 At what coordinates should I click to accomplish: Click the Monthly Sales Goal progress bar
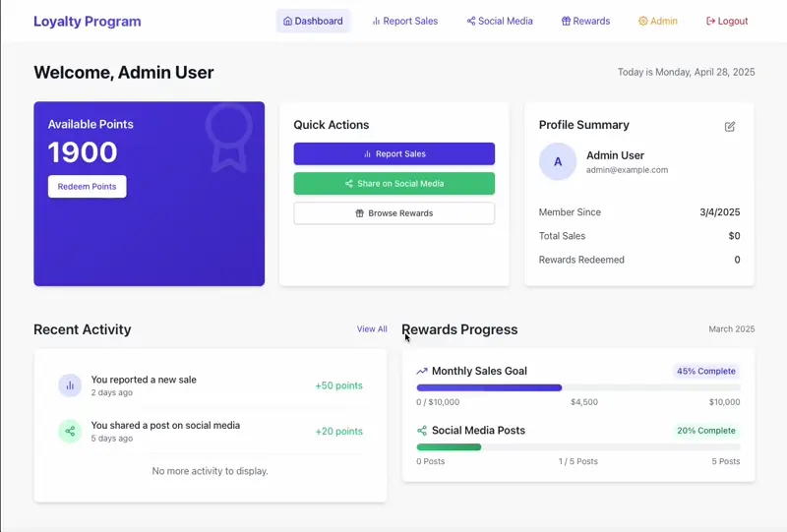coord(577,387)
